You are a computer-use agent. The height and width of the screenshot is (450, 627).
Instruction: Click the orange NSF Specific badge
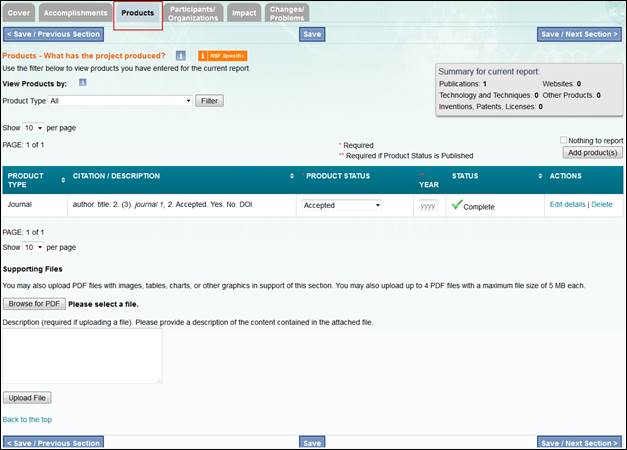pyautogui.click(x=222, y=56)
